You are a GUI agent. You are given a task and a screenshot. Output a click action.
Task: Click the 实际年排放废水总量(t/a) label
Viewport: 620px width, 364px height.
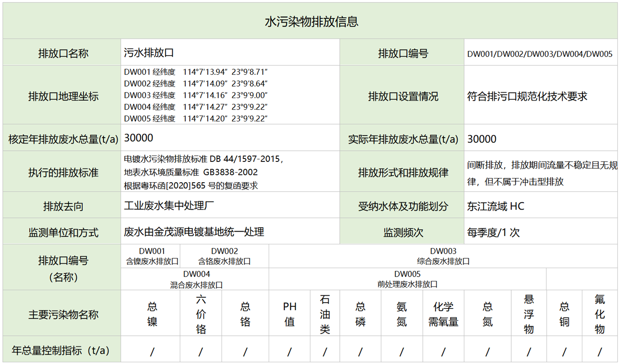(402, 139)
